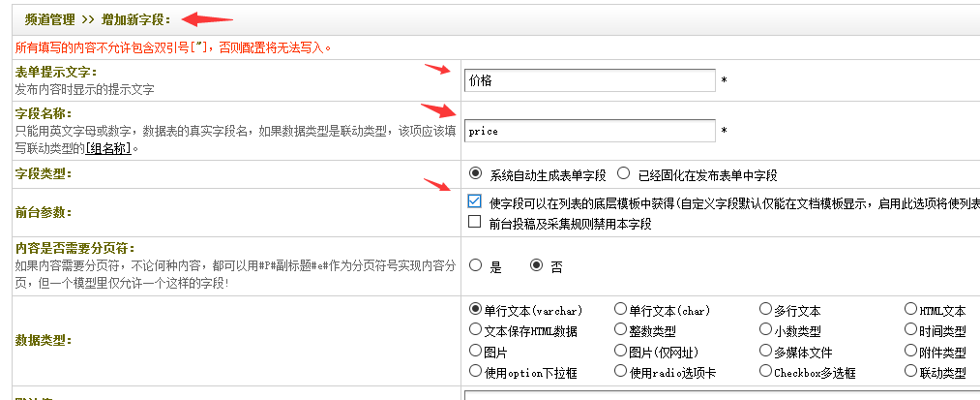Select 多媒体文件 data type
980x400 pixels.
pyautogui.click(x=765, y=352)
